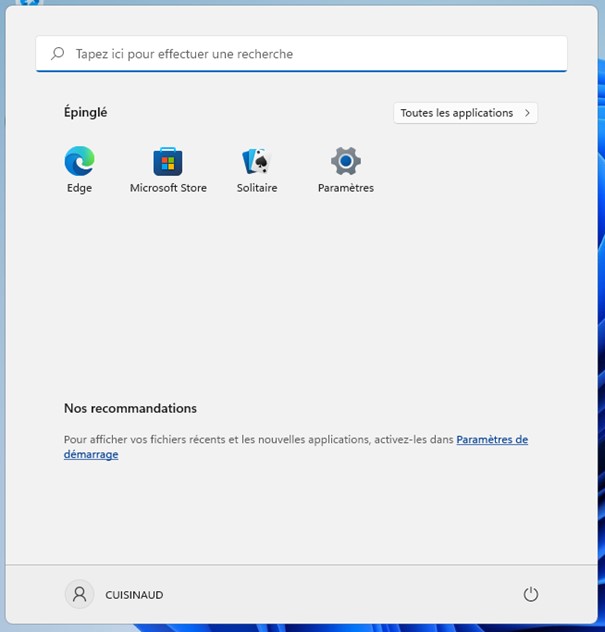Click the Microsoft Store text label
The width and height of the screenshot is (605, 632).
pyautogui.click(x=168, y=188)
